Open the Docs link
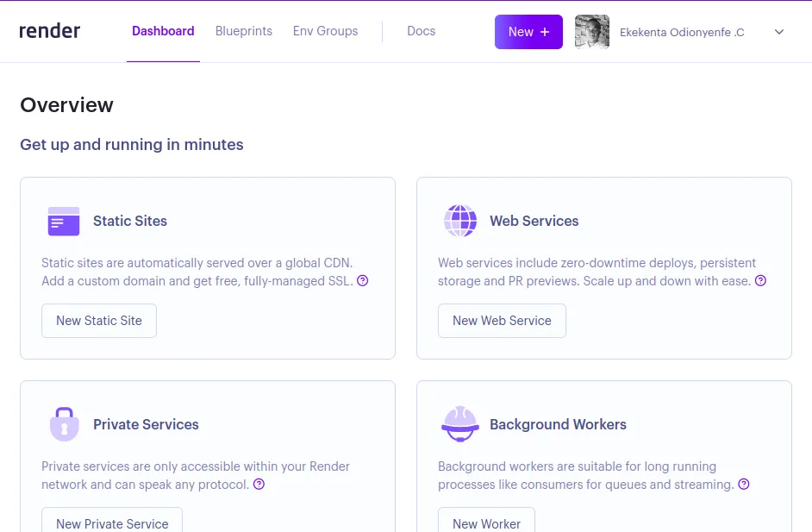The height and width of the screenshot is (532, 812). click(x=421, y=31)
